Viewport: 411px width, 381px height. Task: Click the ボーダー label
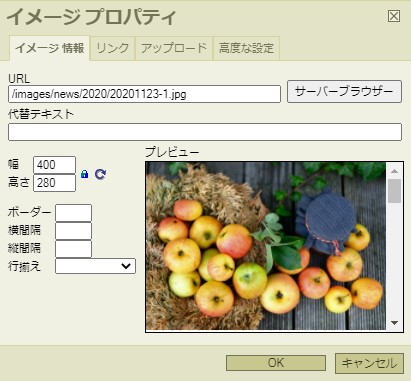pos(30,212)
